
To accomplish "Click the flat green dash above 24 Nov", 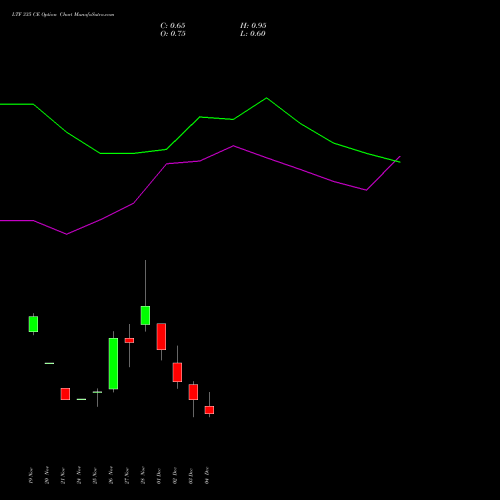I will point(81,399).
